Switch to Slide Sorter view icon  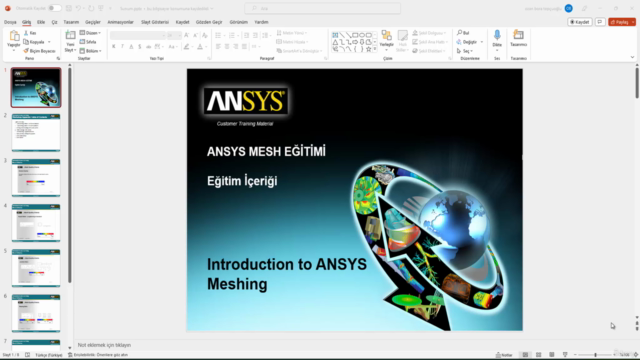[x=538, y=355]
